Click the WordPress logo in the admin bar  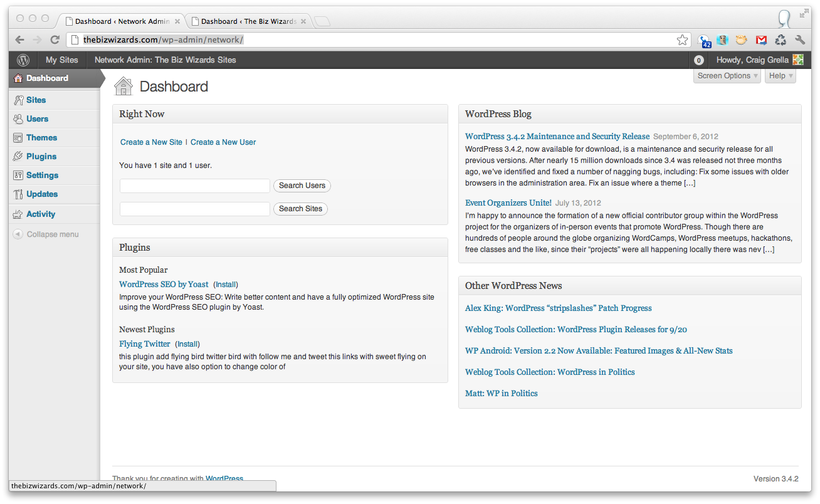[23, 60]
